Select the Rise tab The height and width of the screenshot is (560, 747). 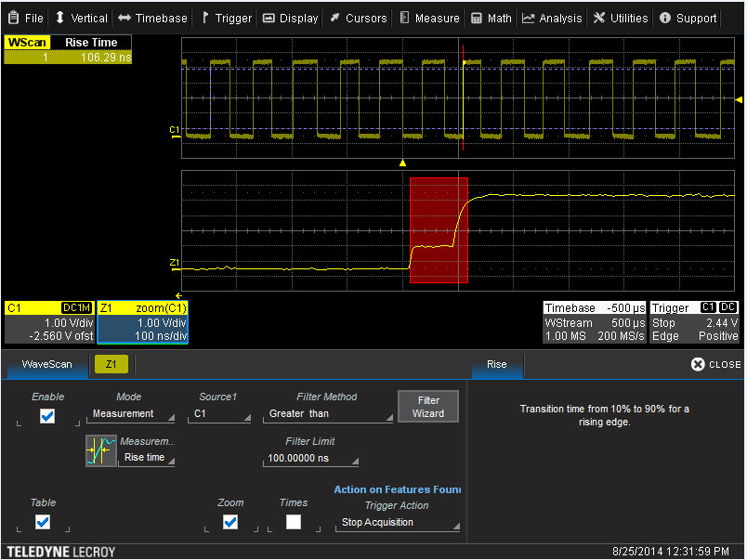pyautogui.click(x=497, y=364)
